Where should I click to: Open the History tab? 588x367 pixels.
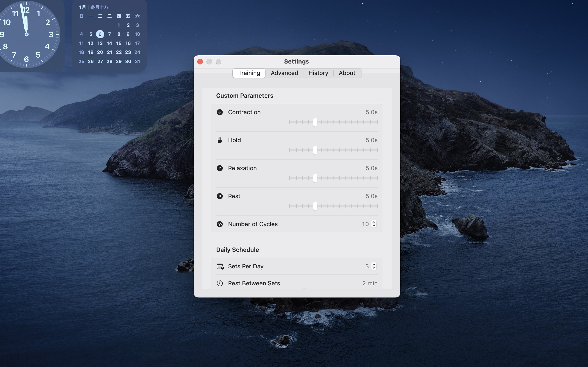tap(318, 73)
